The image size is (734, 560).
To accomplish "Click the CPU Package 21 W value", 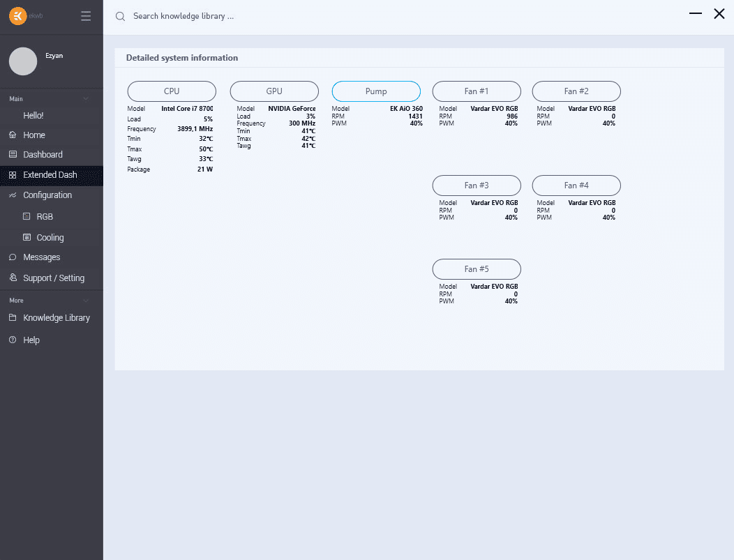I will coord(205,169).
